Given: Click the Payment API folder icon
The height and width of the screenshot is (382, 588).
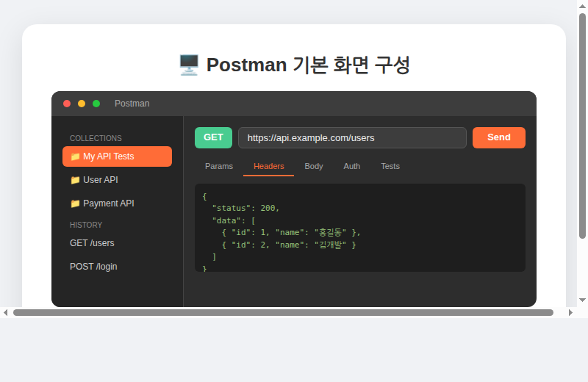Looking at the screenshot, I should tap(75, 203).
